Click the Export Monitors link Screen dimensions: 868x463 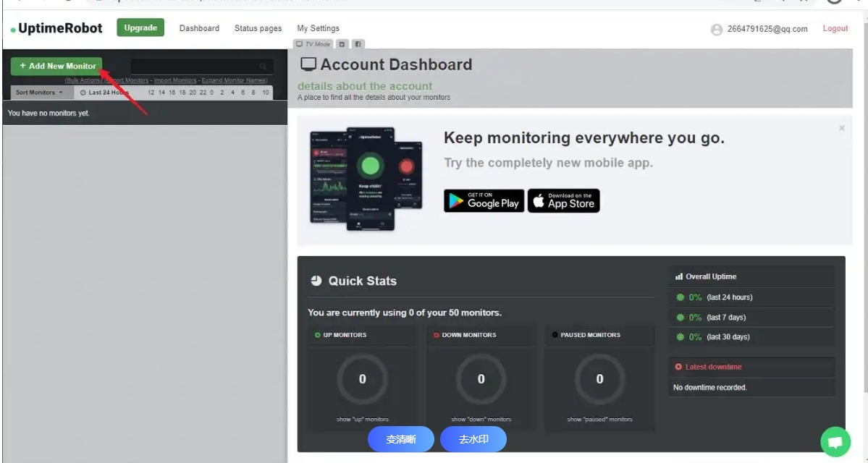(127, 81)
